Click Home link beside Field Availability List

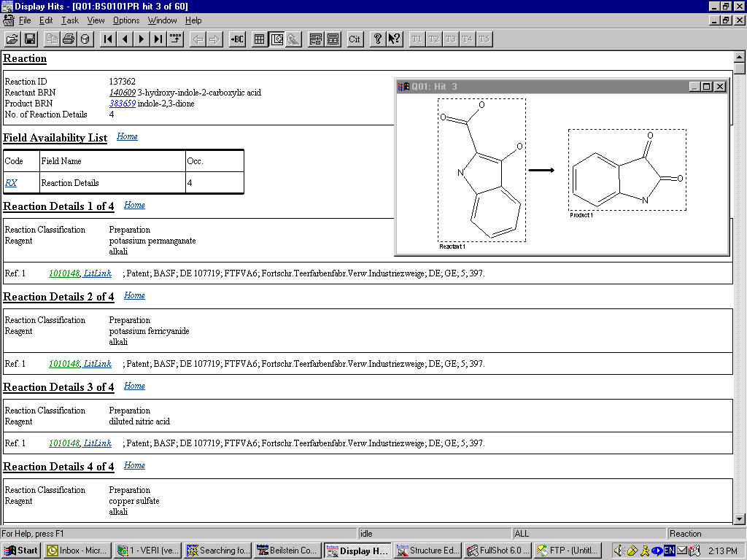coord(127,136)
